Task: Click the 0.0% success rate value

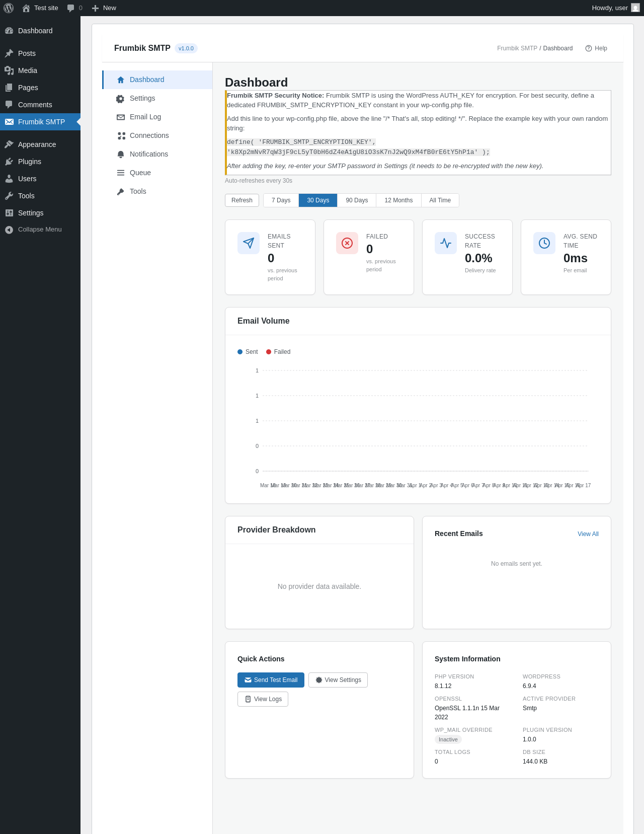Action: tap(478, 258)
